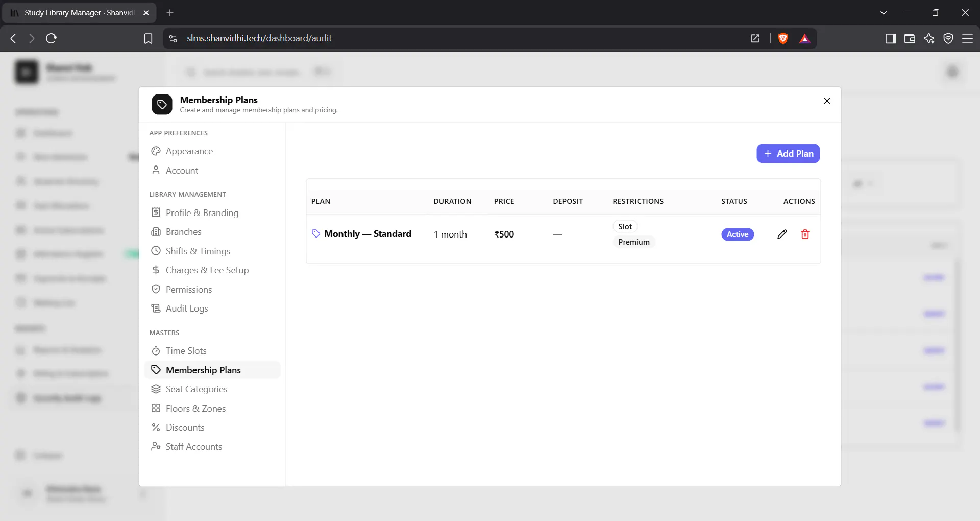The height and width of the screenshot is (521, 980).
Task: Close the Membership Plans dialog
Action: pyautogui.click(x=827, y=101)
